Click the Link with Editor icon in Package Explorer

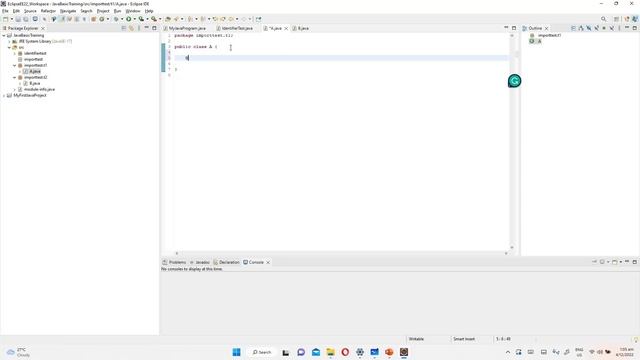(131, 28)
